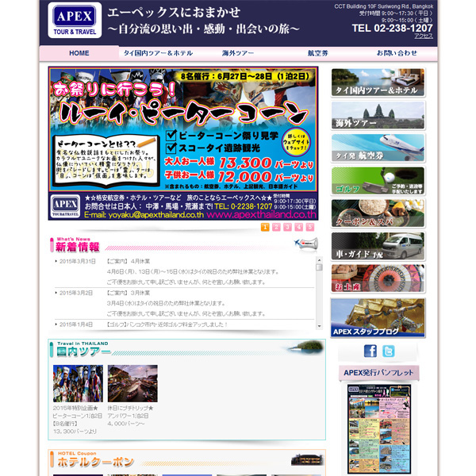This screenshot has width=476, height=476.
Task: Open the アンパワー floating market thumbnail
Action: [x=132, y=383]
